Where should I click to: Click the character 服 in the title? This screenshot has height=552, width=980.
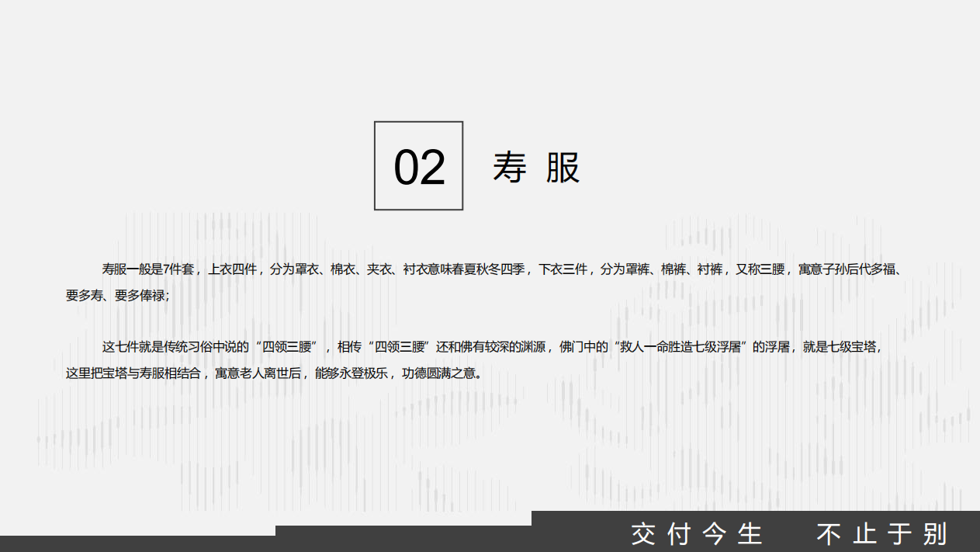click(563, 167)
